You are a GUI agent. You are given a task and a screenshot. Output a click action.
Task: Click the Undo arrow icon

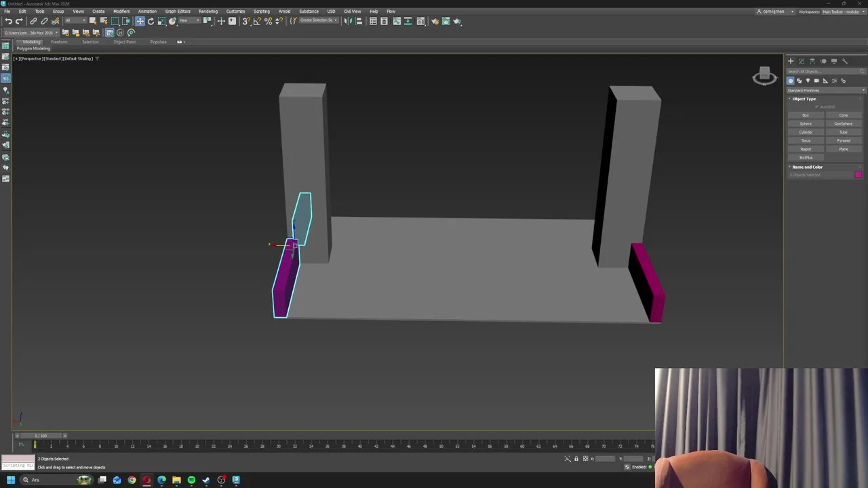(x=8, y=21)
